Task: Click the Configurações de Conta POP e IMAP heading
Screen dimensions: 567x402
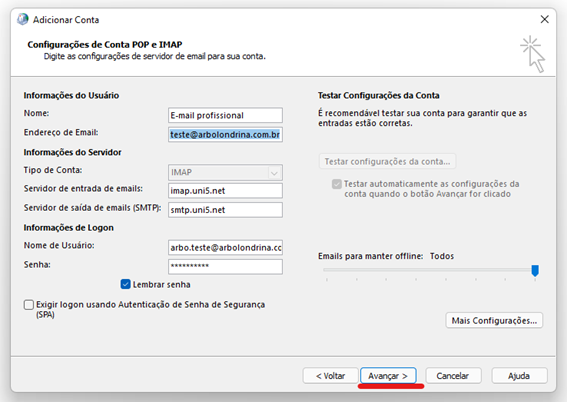Action: 105,44
